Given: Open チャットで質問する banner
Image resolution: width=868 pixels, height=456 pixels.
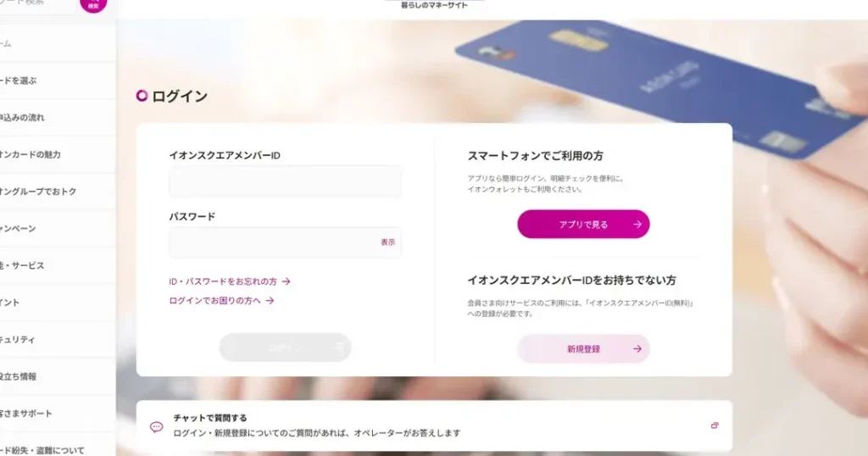Looking at the screenshot, I should [x=434, y=425].
